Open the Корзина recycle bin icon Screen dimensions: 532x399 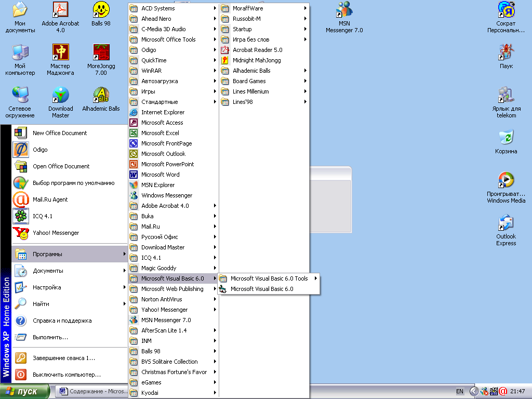[x=506, y=137]
